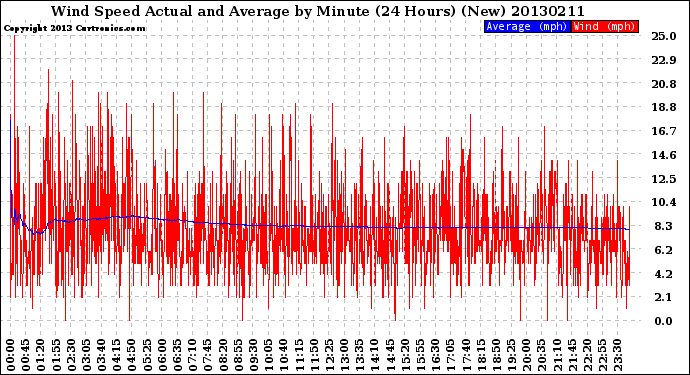
Task: Click the 08:55 time axis label
Action: pos(238,354)
